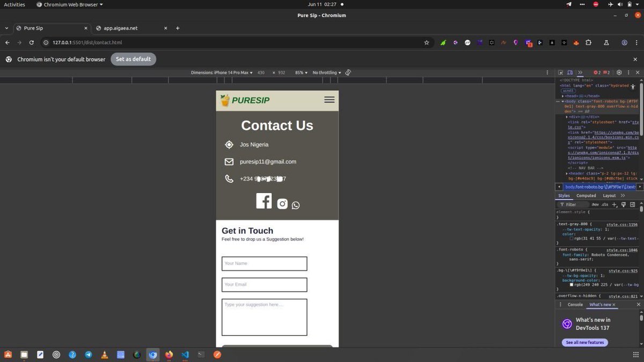Open the style.css:1046 source link

[x=622, y=250]
